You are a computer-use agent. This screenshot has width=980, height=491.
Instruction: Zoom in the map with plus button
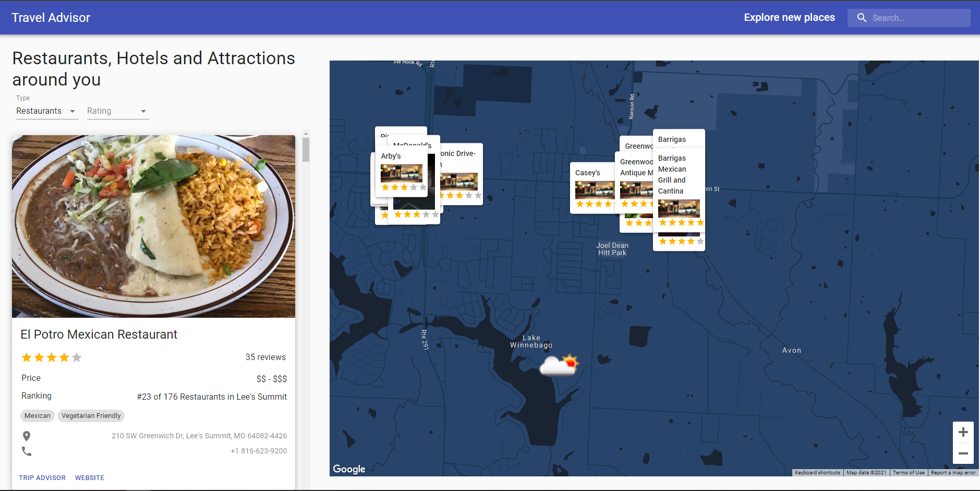(x=963, y=432)
